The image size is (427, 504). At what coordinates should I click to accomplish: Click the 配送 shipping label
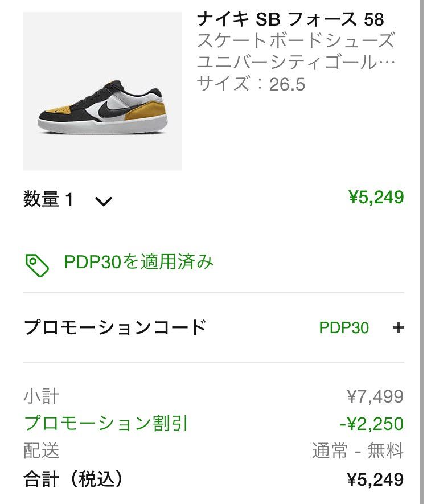(x=41, y=451)
